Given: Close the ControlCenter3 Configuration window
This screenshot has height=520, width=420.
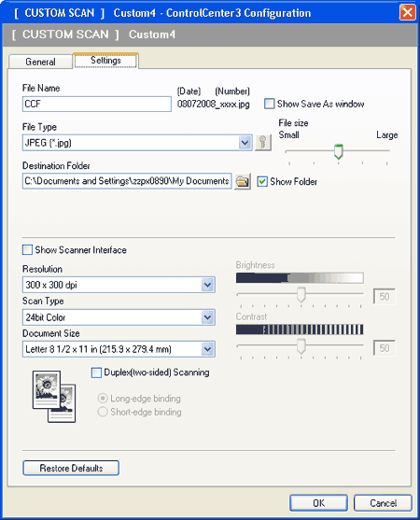Looking at the screenshot, I should tap(408, 12).
